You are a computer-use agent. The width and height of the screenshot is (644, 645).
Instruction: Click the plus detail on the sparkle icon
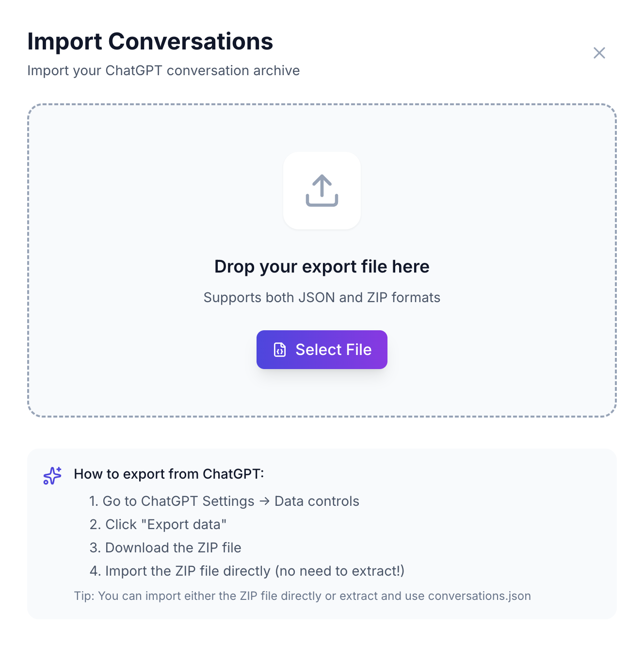[x=58, y=468]
